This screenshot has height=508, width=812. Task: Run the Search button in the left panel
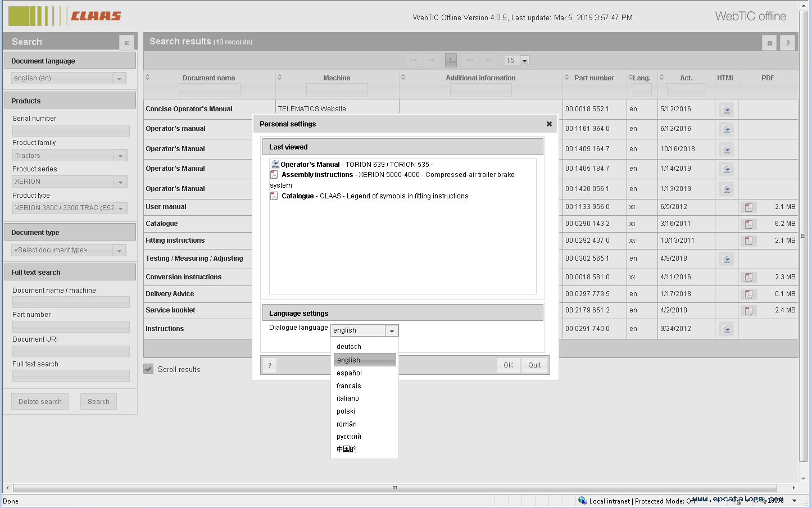[98, 402]
